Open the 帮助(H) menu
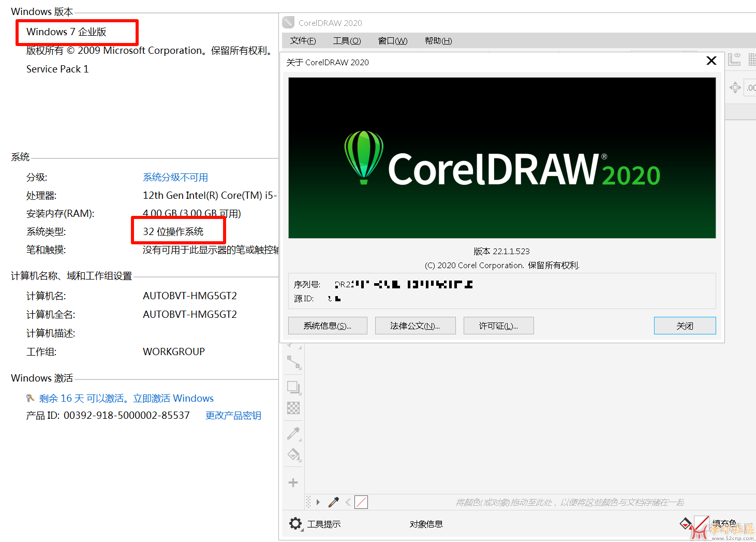This screenshot has width=756, height=542. point(438,41)
